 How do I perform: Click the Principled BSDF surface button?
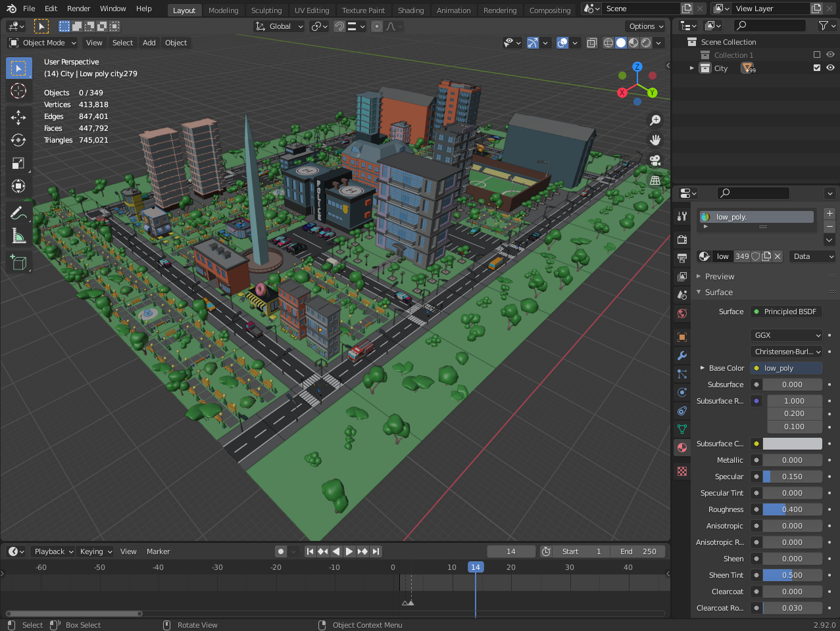coord(786,312)
